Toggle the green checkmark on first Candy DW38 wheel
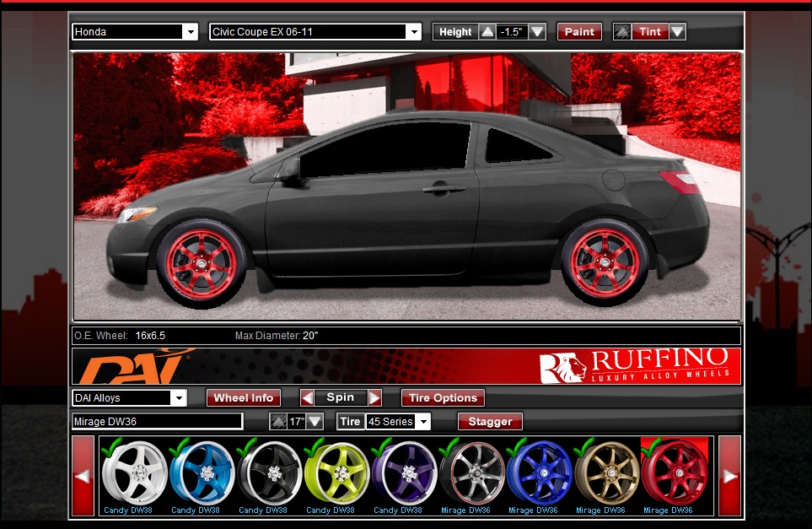This screenshot has height=529, width=812. (x=110, y=451)
